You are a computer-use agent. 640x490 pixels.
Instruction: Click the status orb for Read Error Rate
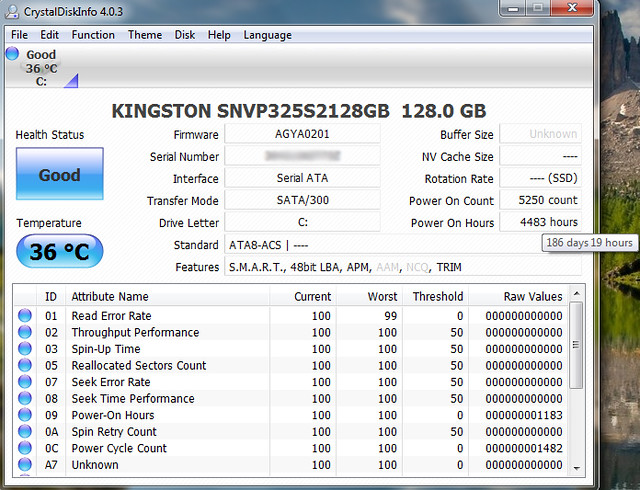tap(25, 316)
